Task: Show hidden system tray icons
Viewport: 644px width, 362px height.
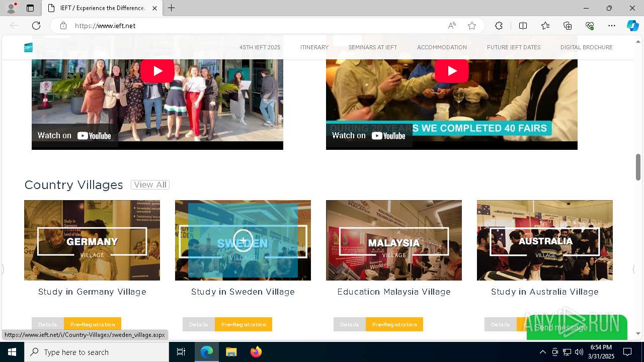Action: 542,352
